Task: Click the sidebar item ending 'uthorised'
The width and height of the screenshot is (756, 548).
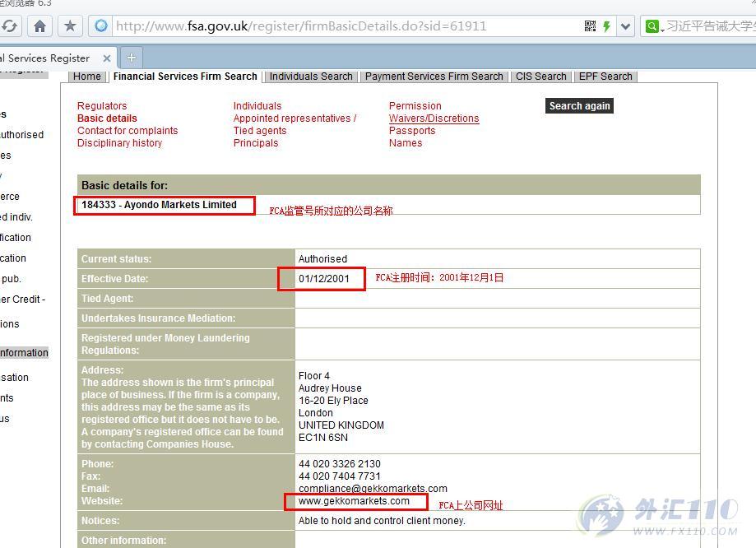Action: pos(21,135)
